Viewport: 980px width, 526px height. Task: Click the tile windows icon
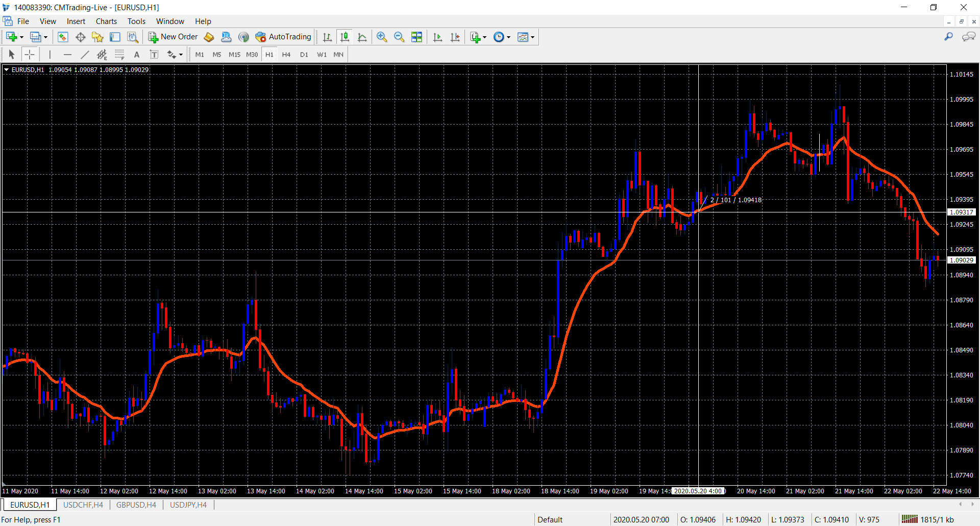pyautogui.click(x=416, y=37)
